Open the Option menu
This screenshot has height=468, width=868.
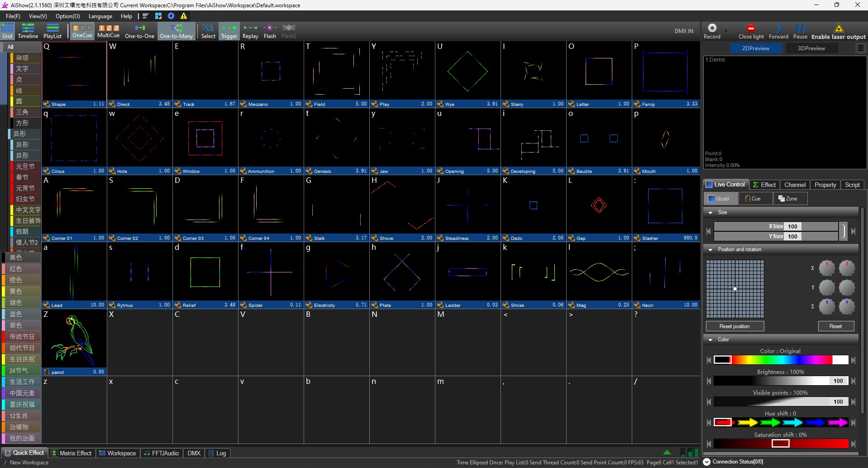tap(68, 16)
